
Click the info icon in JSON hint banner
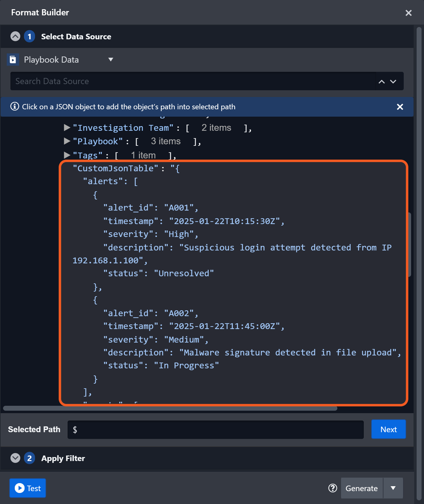tap(15, 107)
